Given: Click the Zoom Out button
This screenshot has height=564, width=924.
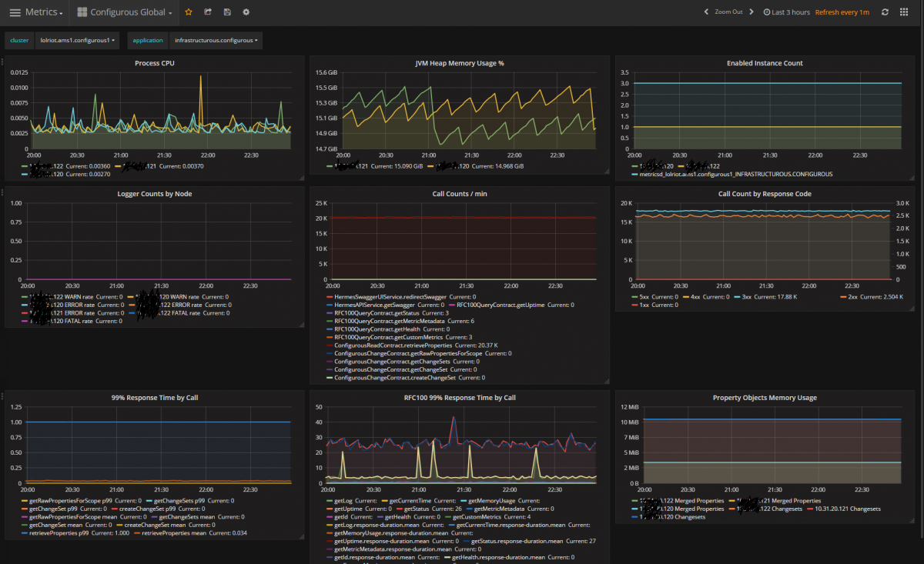Looking at the screenshot, I should [728, 12].
